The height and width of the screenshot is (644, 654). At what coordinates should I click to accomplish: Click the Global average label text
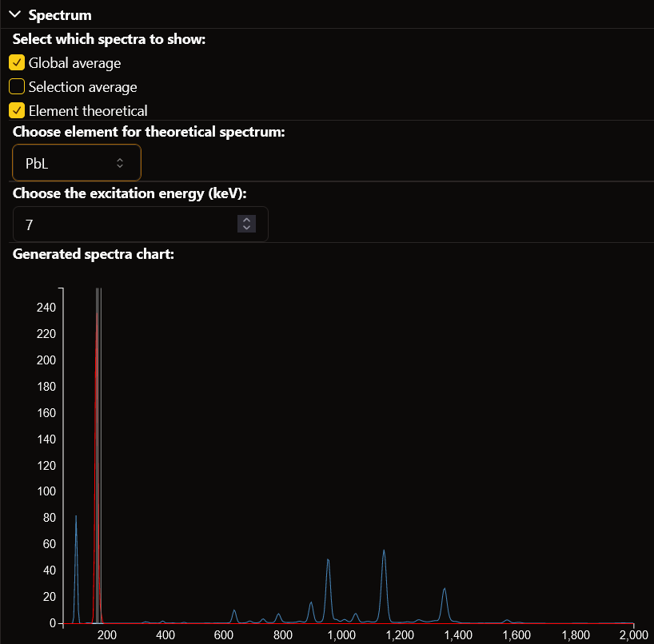click(74, 62)
